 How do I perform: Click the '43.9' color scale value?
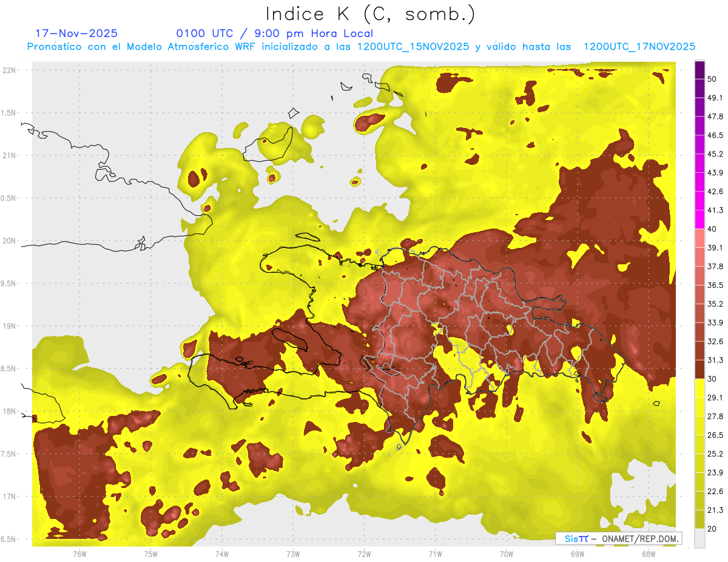(715, 173)
